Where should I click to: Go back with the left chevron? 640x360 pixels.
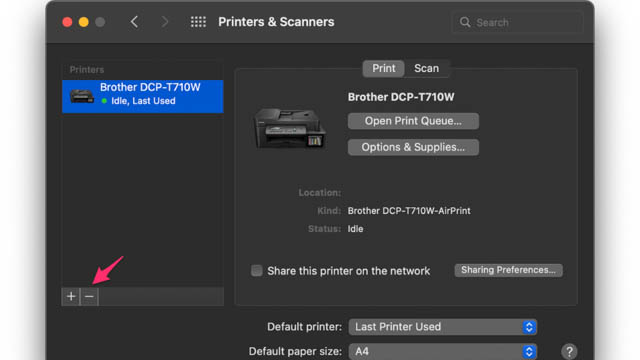coord(134,22)
